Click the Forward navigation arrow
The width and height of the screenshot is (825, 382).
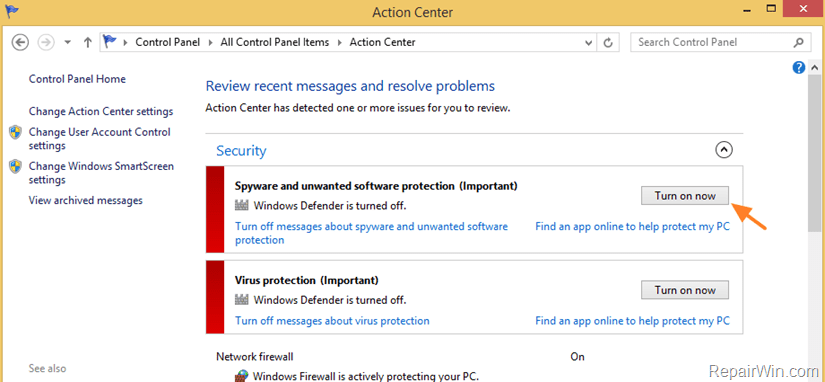click(x=46, y=42)
